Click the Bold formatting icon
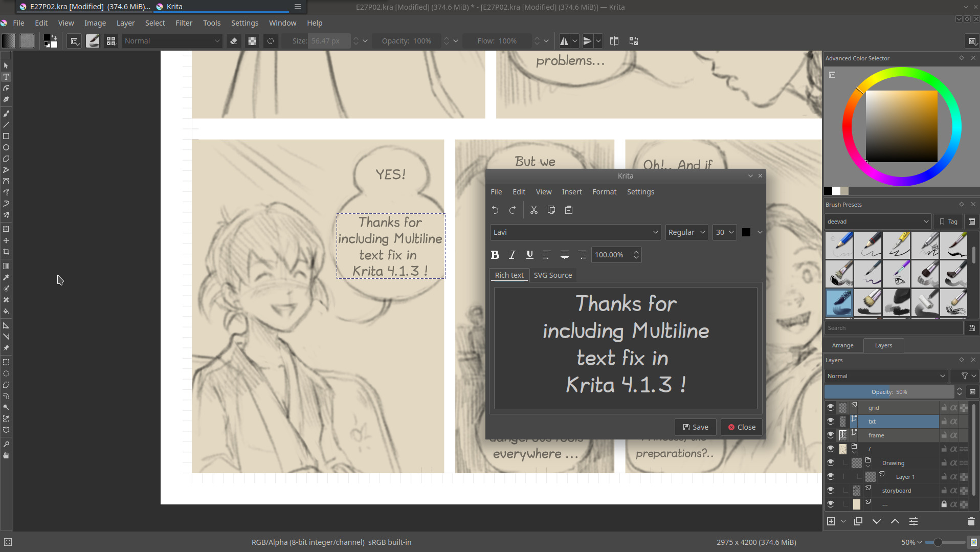 495,255
